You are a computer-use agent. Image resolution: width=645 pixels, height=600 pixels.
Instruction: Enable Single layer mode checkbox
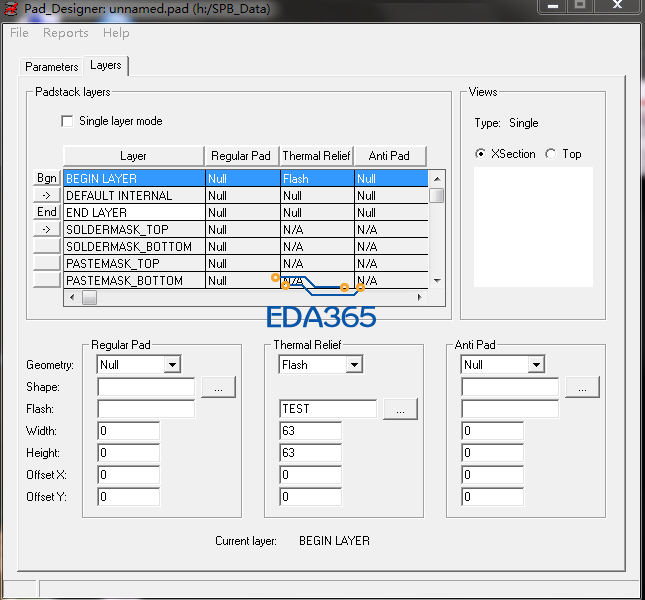coord(67,121)
